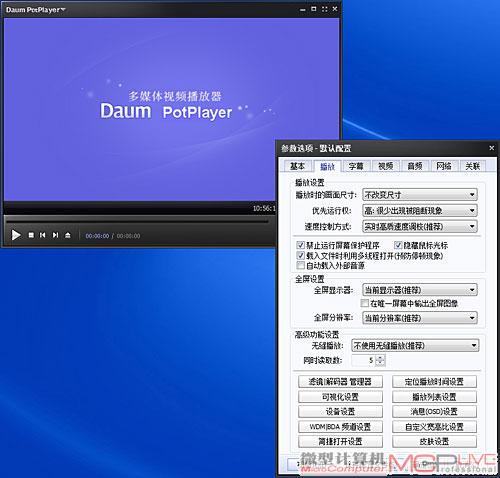Open 可视化设置
The image size is (500, 478).
click(x=340, y=397)
